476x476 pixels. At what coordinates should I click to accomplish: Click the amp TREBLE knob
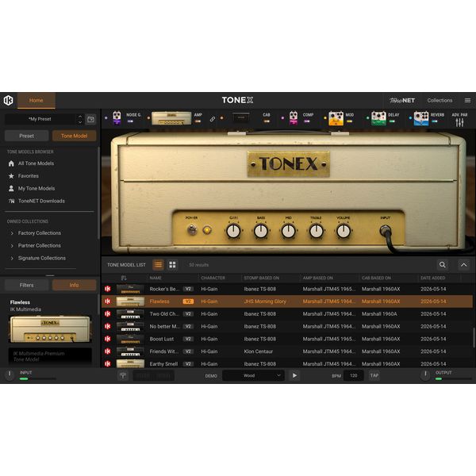coord(316,231)
